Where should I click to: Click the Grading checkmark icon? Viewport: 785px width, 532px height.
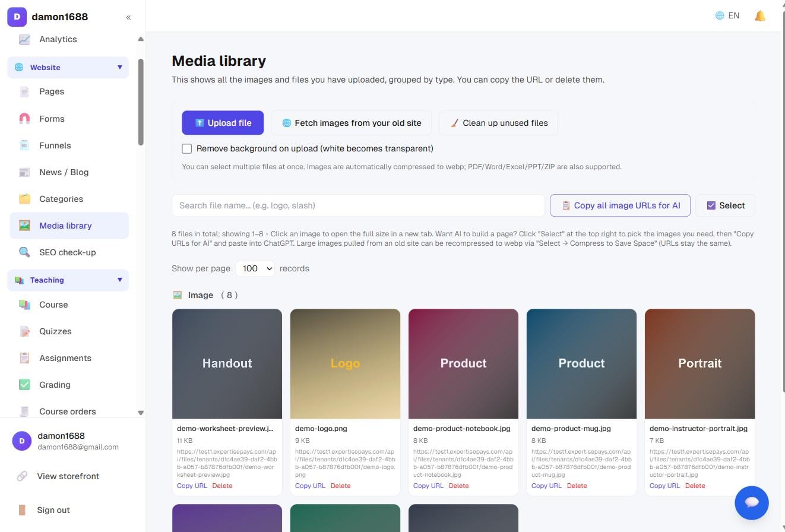[x=24, y=385]
